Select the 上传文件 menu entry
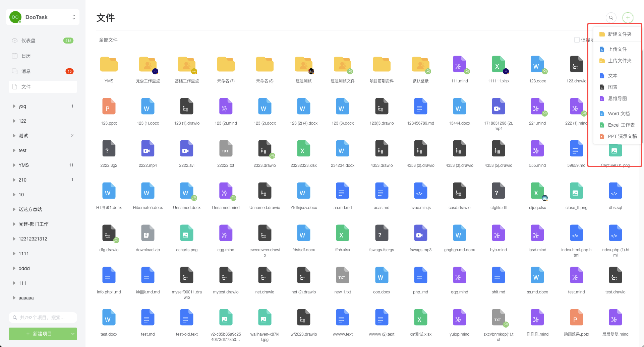 (x=617, y=49)
